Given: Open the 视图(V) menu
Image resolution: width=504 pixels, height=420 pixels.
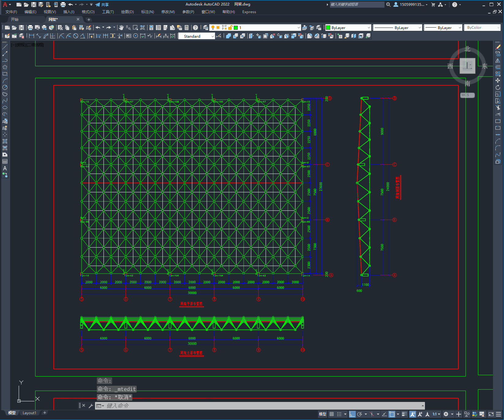Looking at the screenshot, I should 50,12.
